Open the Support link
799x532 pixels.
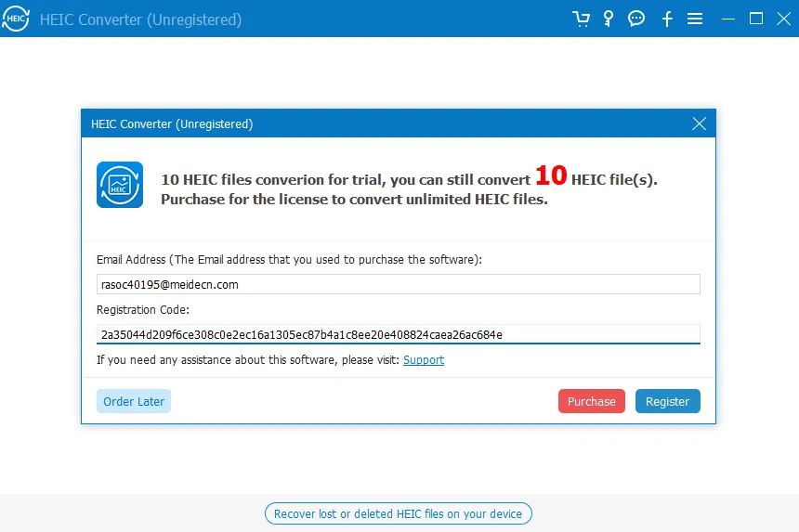point(424,360)
